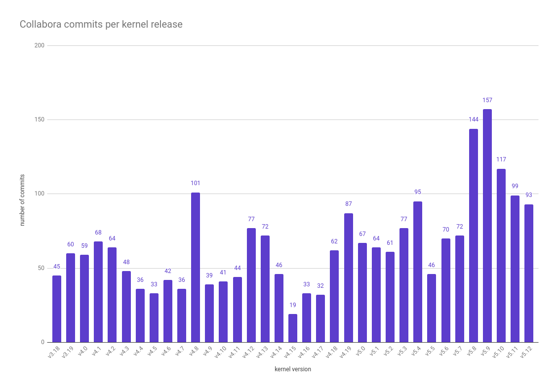The width and height of the screenshot is (558, 392).
Task: Click the 68 value label
Action: point(98,232)
